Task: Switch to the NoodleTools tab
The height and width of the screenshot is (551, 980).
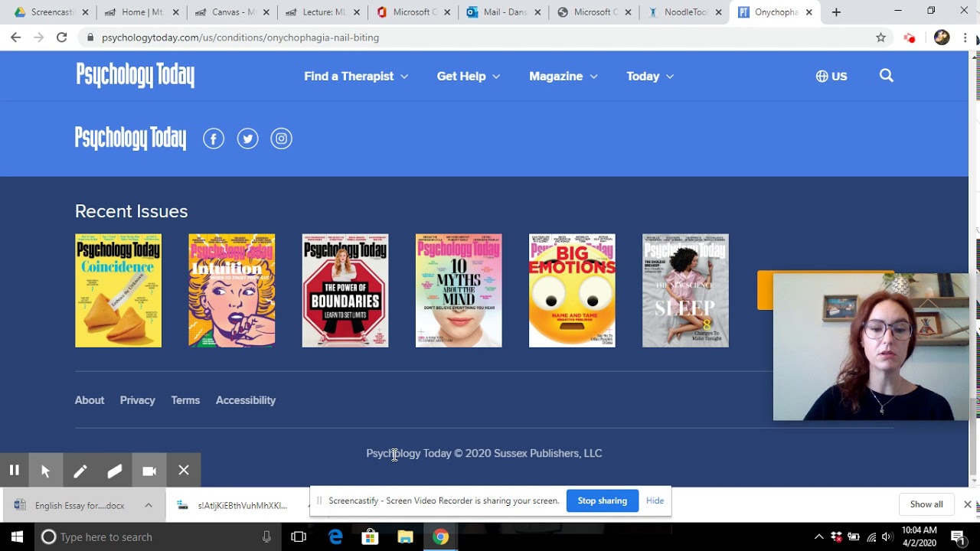Action: 684,12
